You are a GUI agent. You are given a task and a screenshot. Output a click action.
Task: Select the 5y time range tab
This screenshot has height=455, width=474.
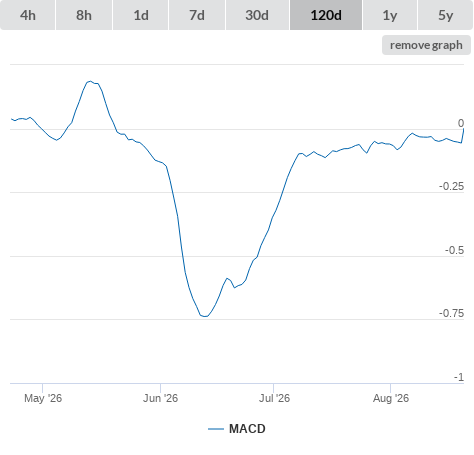(x=446, y=15)
